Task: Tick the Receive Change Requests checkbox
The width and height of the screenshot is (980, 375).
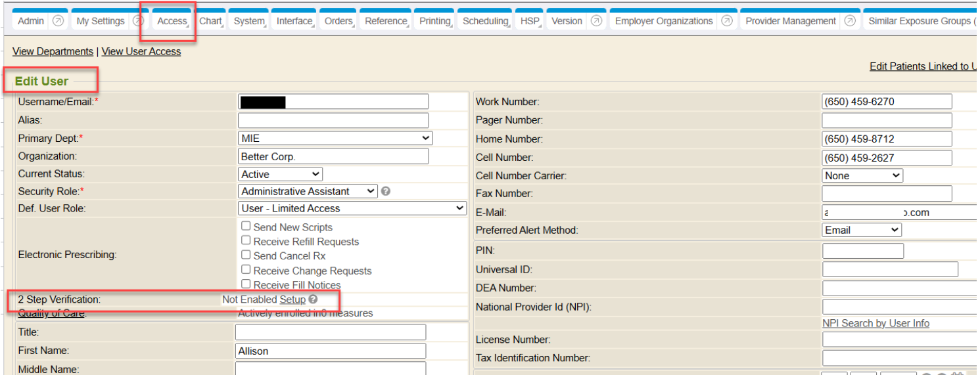Action: pos(246,270)
